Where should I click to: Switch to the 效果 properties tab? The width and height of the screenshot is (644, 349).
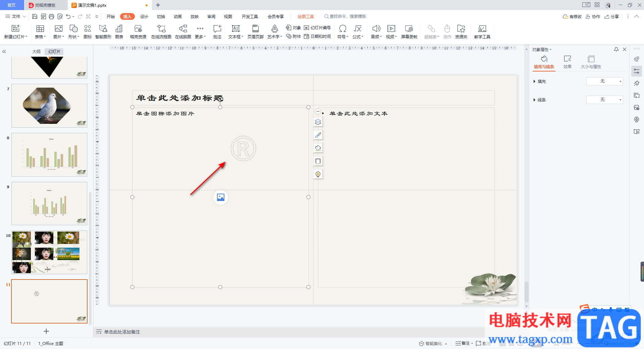(x=568, y=62)
